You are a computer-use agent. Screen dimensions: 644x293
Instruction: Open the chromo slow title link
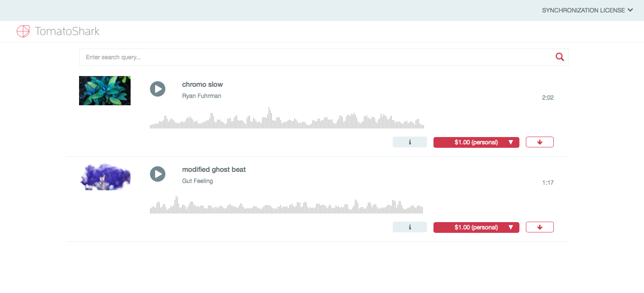tap(202, 85)
